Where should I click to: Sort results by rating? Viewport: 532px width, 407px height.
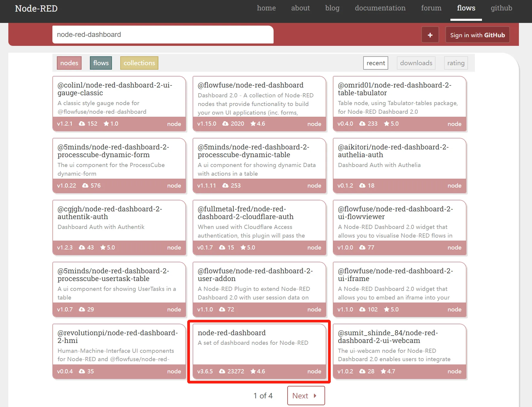456,63
